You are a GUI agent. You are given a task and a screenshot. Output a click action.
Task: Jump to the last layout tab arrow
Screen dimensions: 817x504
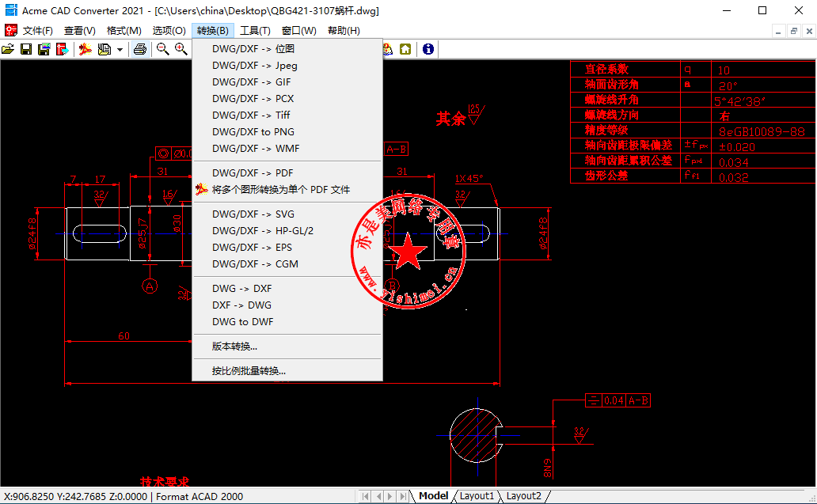click(403, 497)
